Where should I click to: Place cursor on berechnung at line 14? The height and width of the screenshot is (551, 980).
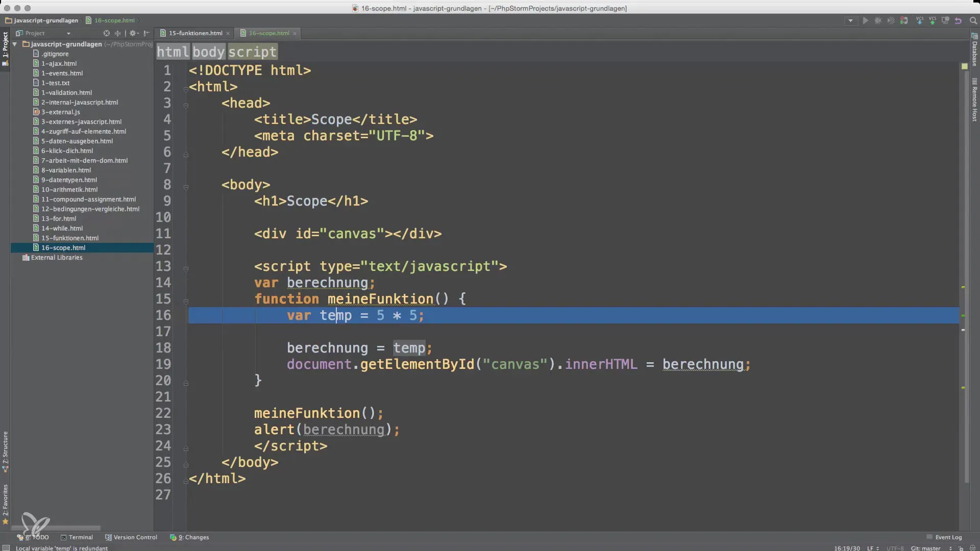point(327,283)
